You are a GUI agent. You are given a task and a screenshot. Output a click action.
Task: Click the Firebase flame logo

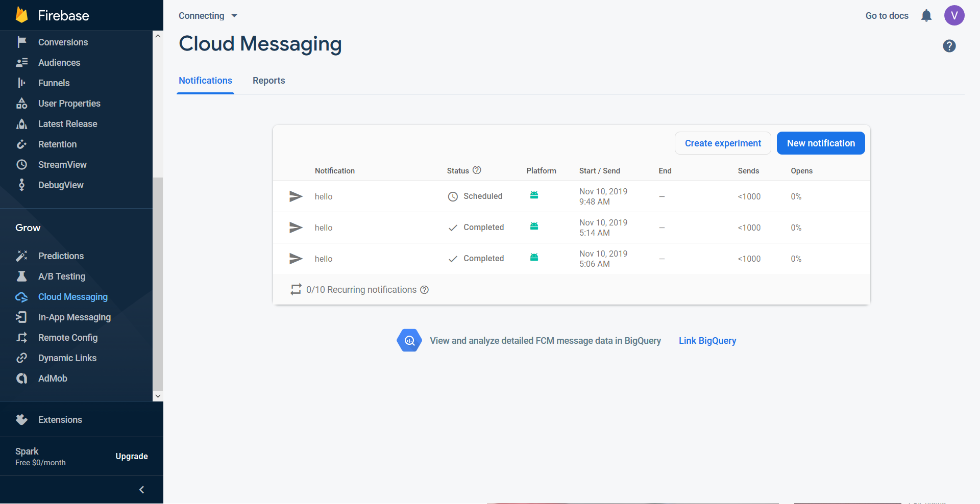[21, 15]
